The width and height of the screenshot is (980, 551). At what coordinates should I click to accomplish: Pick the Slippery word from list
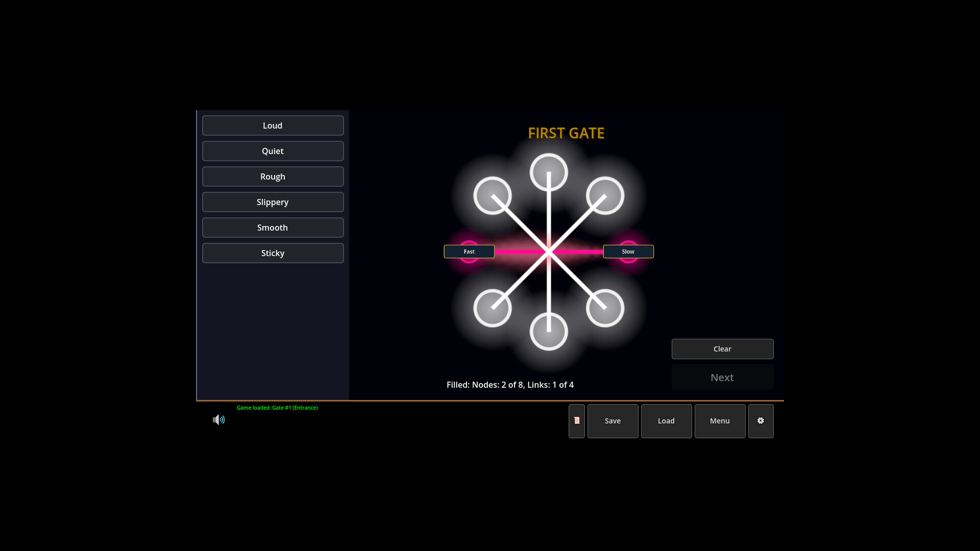point(273,202)
